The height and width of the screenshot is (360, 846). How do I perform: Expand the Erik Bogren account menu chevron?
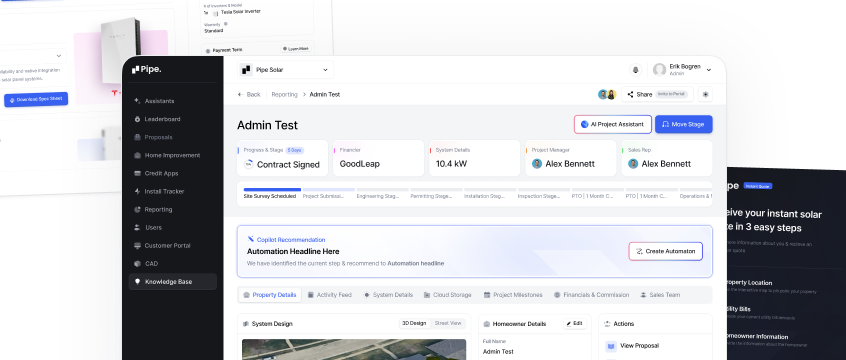click(x=708, y=70)
